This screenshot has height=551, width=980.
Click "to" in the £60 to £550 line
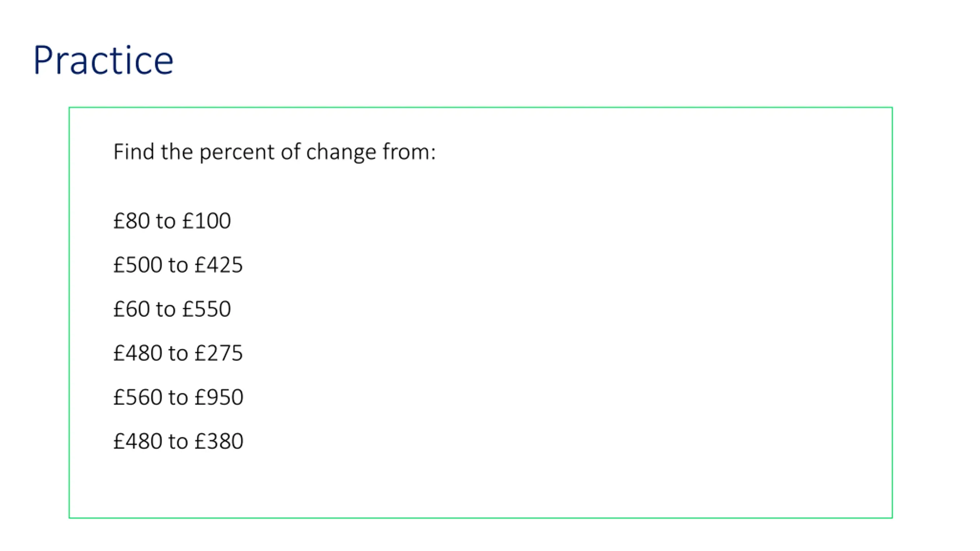pos(166,310)
